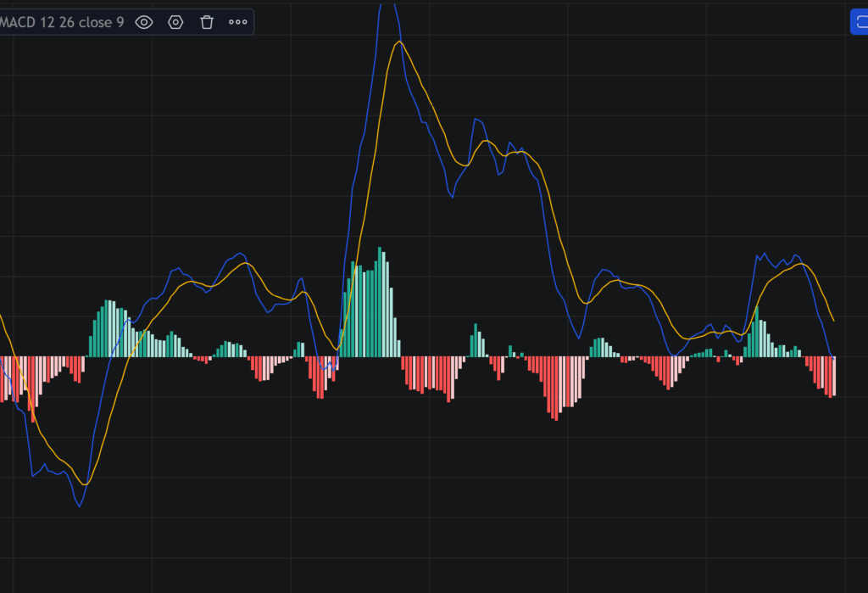Click the blue line spike near the right edge
This screenshot has width=868, height=593.
coord(763,253)
